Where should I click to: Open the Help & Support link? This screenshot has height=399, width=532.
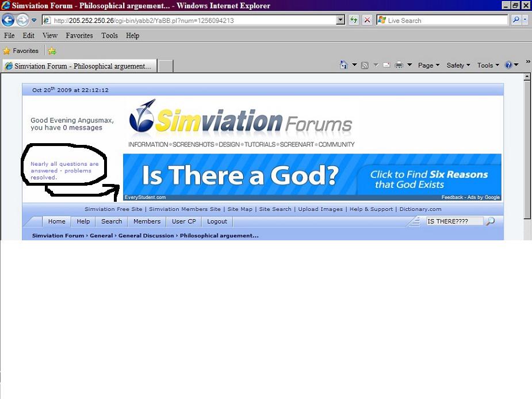(x=371, y=209)
